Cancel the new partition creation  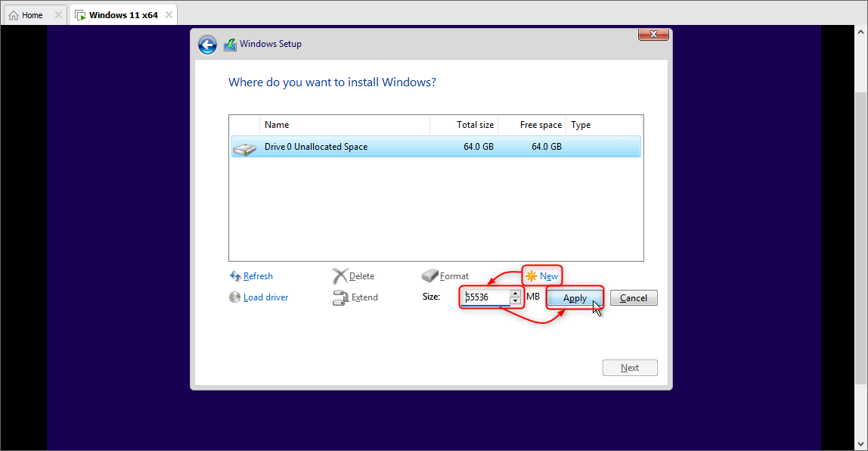(634, 298)
